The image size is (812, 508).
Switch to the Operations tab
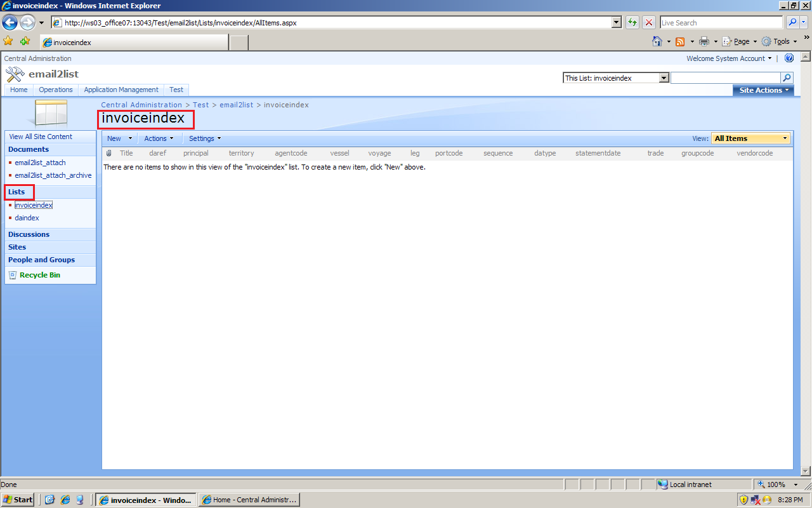(x=56, y=90)
